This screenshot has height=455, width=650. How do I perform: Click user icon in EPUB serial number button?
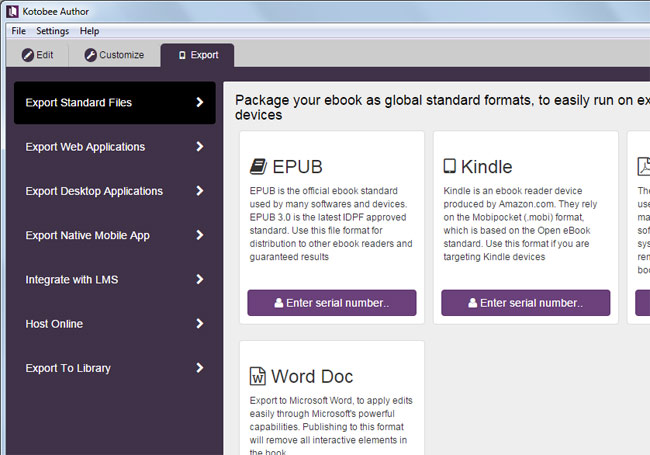279,303
